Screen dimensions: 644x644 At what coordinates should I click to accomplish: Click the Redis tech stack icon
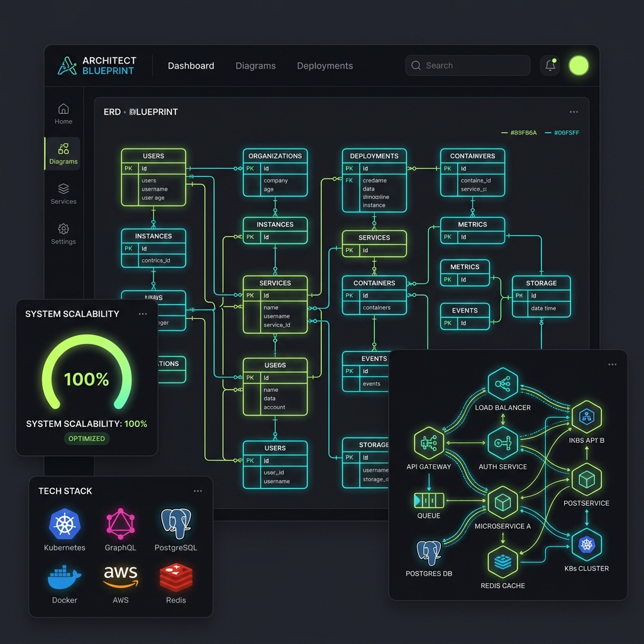tap(176, 577)
